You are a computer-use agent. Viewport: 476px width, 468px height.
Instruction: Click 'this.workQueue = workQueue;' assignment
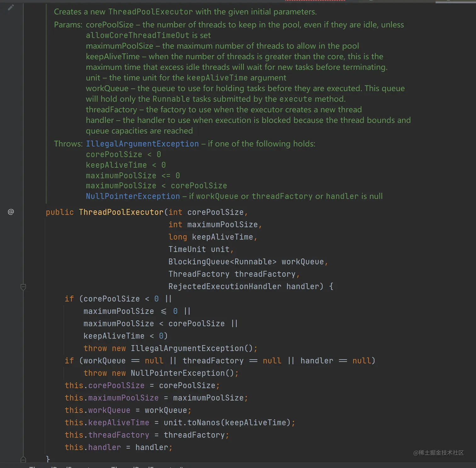point(128,410)
